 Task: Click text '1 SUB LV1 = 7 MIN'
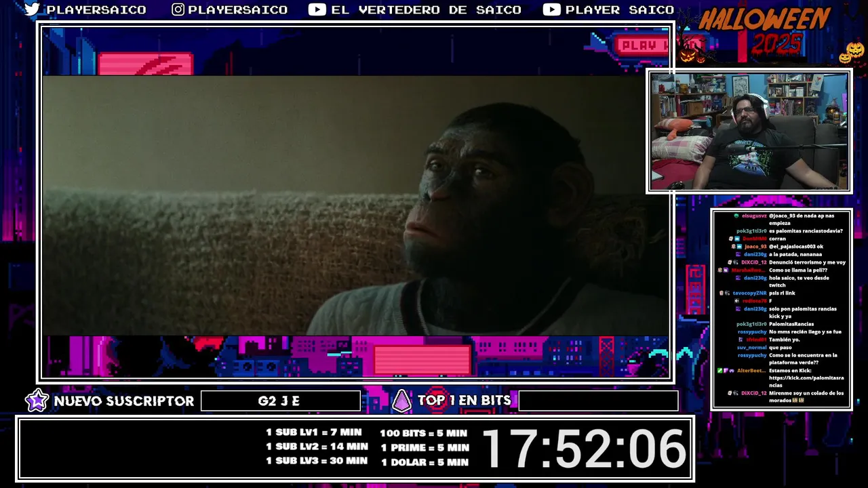click(x=314, y=432)
